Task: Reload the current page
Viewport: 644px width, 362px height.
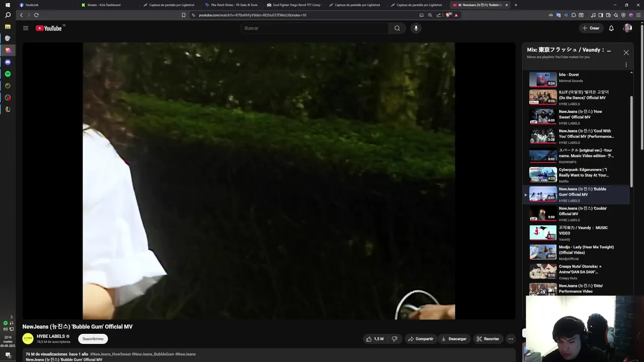Action: pyautogui.click(x=36, y=15)
